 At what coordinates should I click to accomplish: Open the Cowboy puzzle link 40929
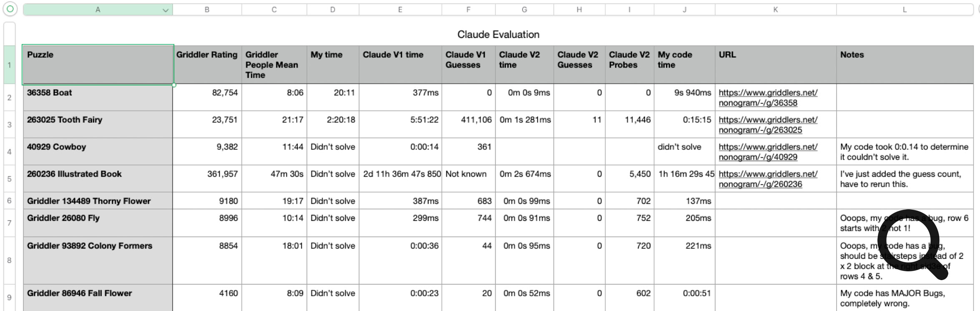coord(767,152)
